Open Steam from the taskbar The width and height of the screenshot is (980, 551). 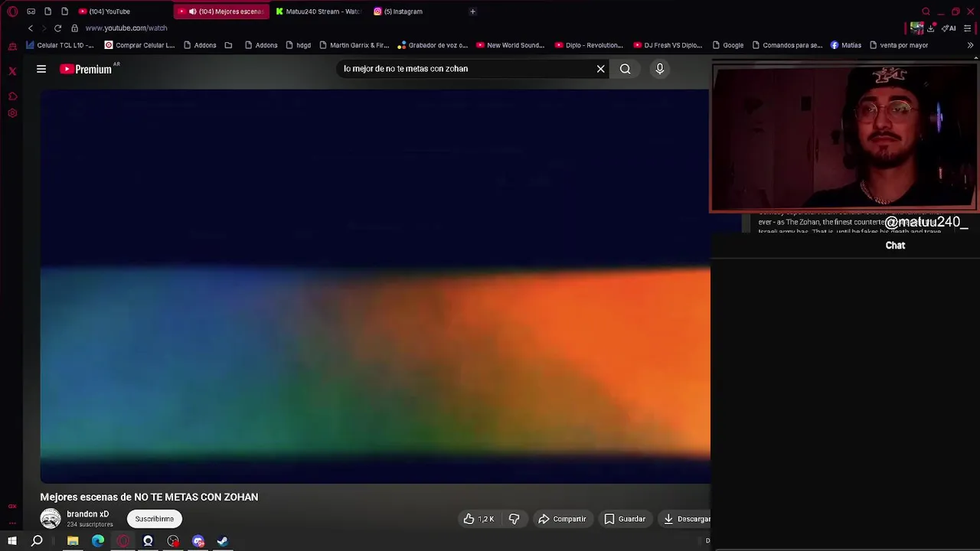pos(223,541)
